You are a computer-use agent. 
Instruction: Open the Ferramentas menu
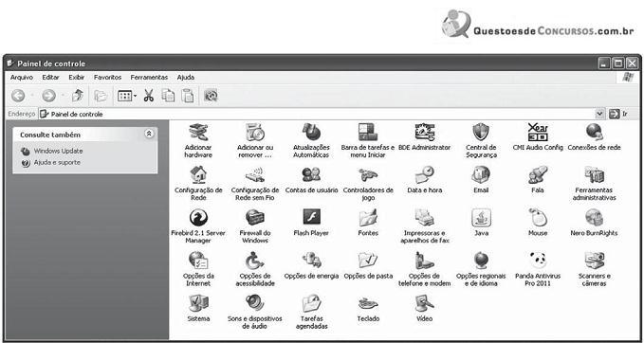pos(149,77)
